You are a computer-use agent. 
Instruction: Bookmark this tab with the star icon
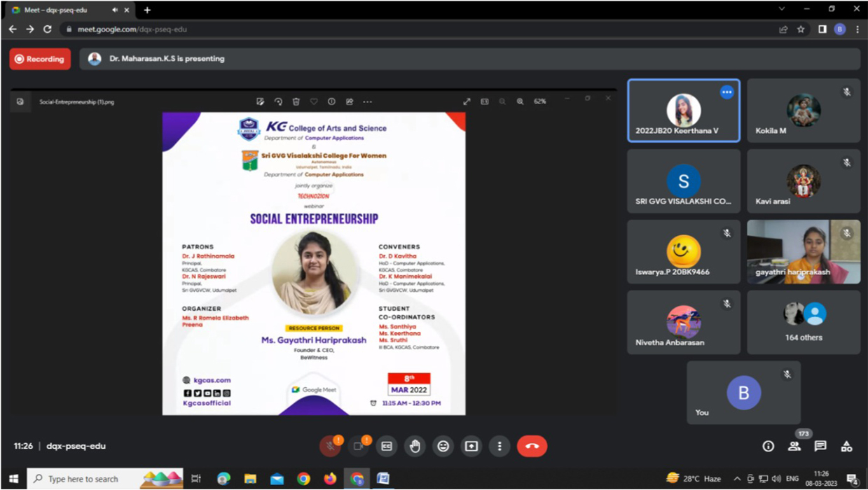(x=801, y=29)
